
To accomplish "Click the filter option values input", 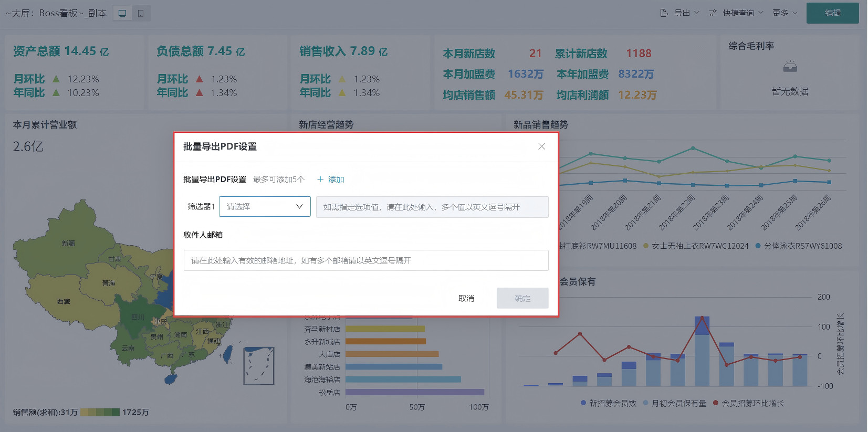I will pyautogui.click(x=432, y=207).
